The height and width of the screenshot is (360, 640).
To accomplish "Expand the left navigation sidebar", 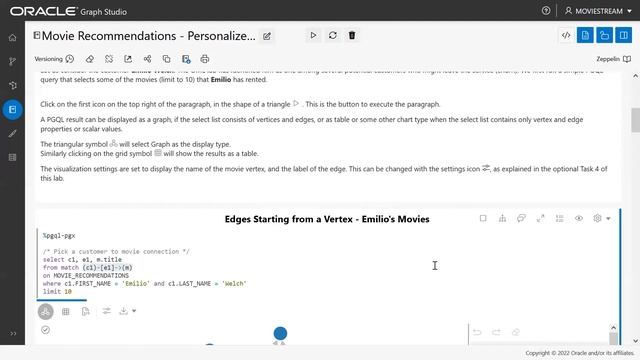I will pos(13,333).
